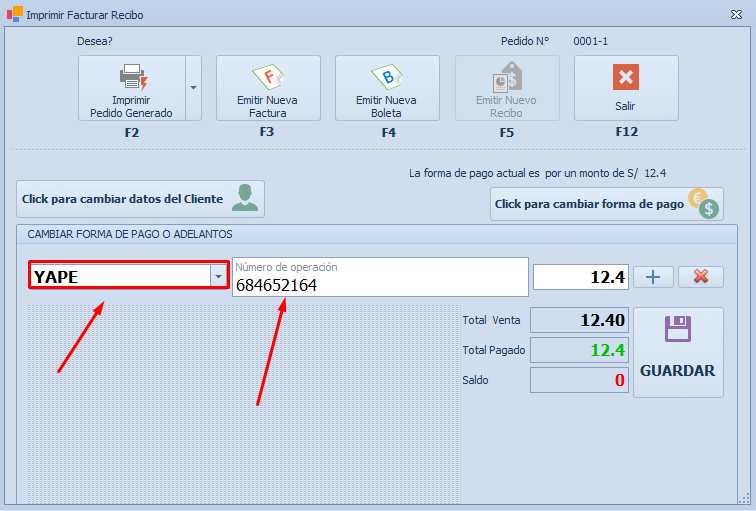The width and height of the screenshot is (756, 511).
Task: Click the Saldo value 0
Action: coord(579,380)
